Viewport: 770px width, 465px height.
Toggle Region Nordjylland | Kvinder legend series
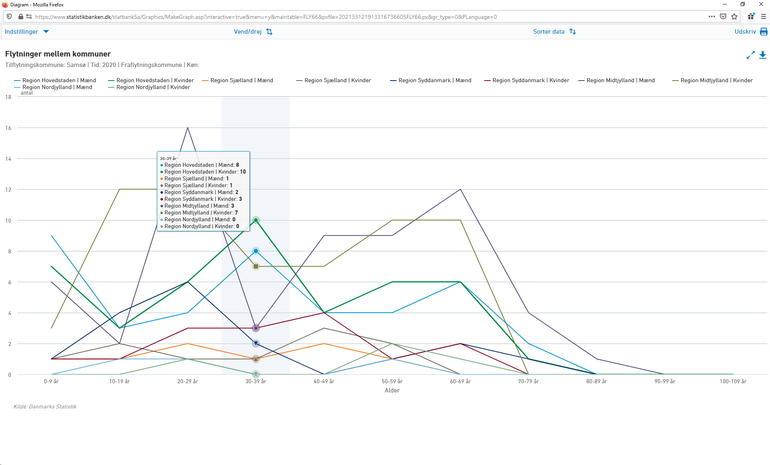click(x=149, y=87)
